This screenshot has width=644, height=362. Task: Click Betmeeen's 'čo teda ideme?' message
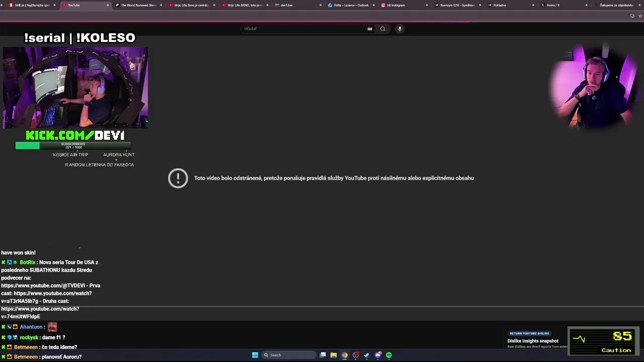(x=59, y=347)
